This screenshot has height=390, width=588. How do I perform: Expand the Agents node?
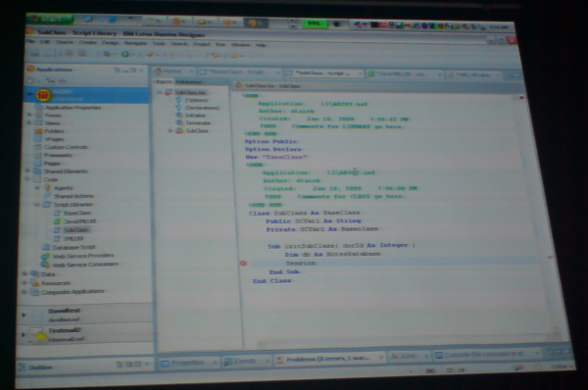(x=37, y=187)
